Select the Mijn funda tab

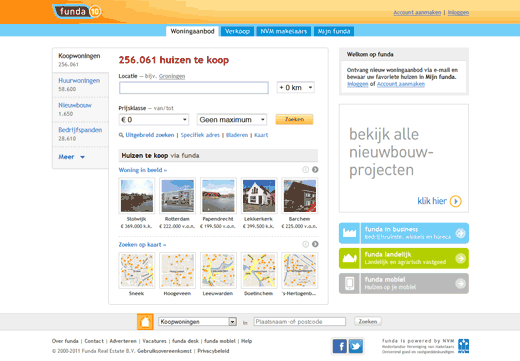[334, 31]
